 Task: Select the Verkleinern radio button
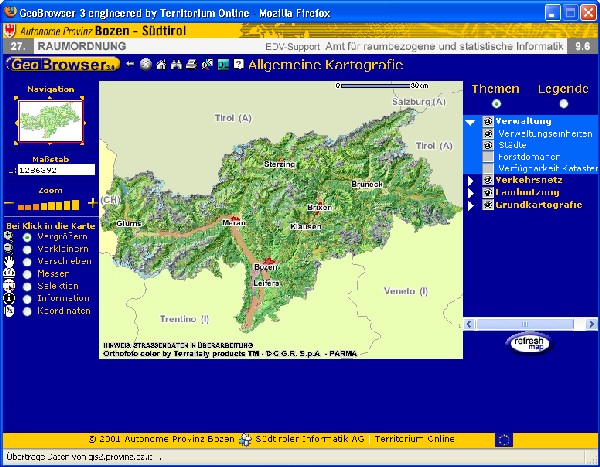click(x=27, y=250)
